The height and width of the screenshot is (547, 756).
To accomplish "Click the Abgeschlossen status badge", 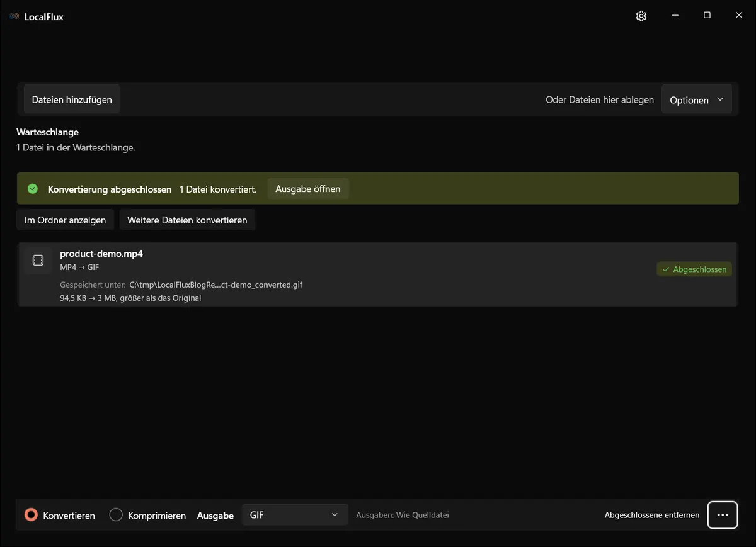I will (x=694, y=269).
